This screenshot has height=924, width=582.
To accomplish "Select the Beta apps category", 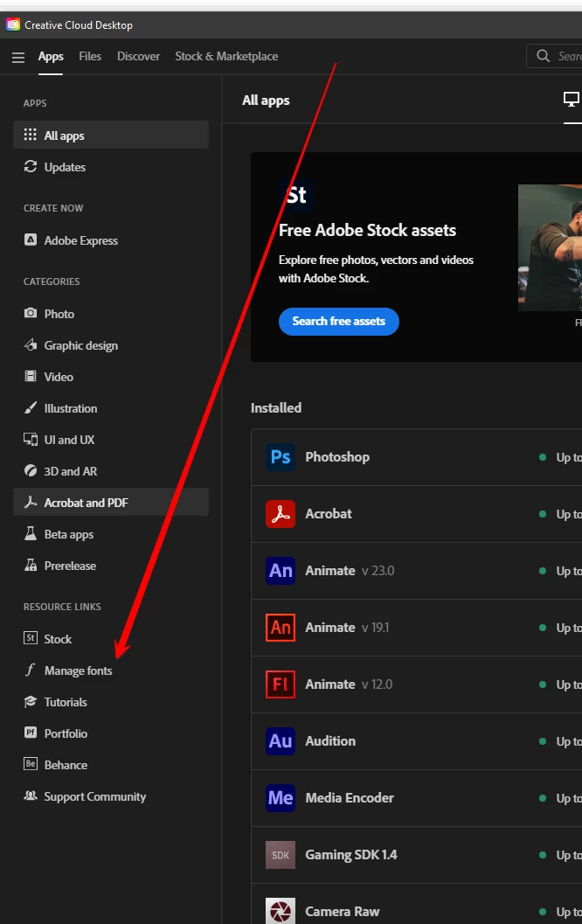I will pos(111,534).
